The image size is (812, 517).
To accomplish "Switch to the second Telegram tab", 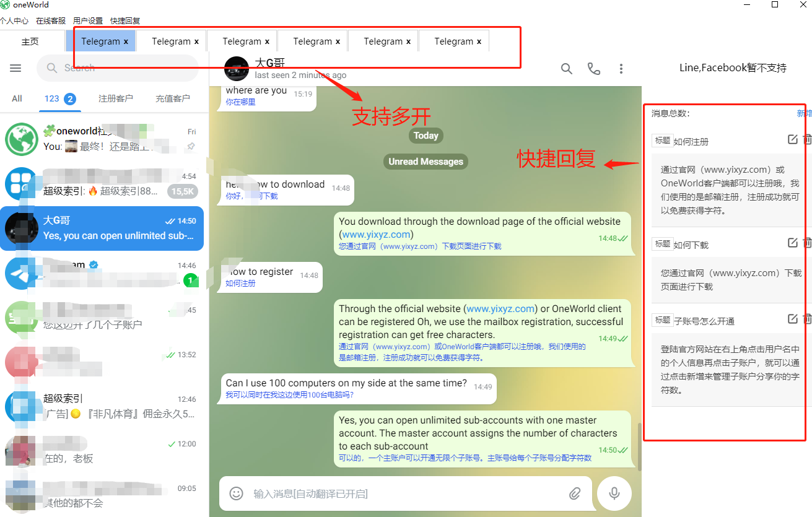I will click(171, 41).
